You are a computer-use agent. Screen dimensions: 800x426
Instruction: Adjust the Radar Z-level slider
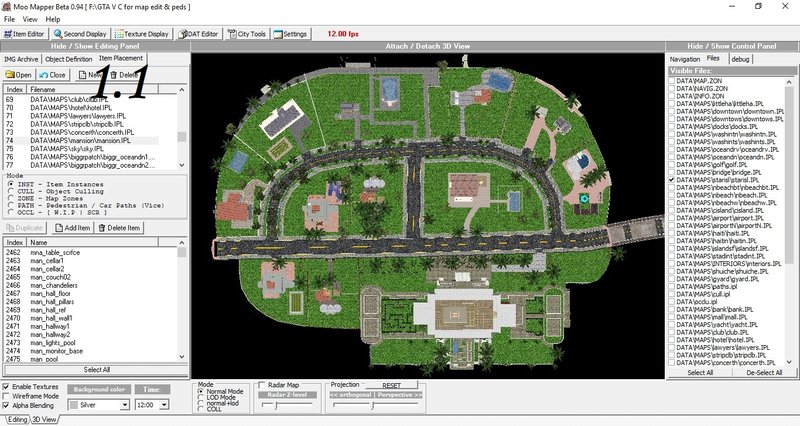[276, 406]
